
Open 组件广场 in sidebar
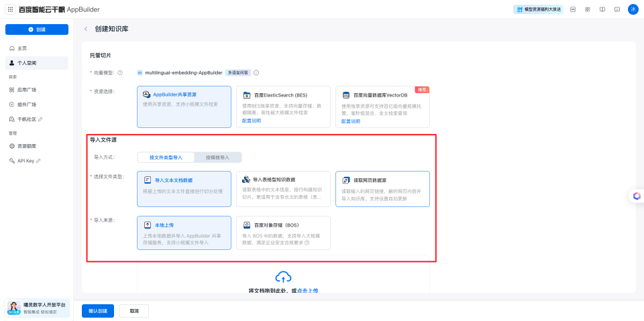point(36,105)
